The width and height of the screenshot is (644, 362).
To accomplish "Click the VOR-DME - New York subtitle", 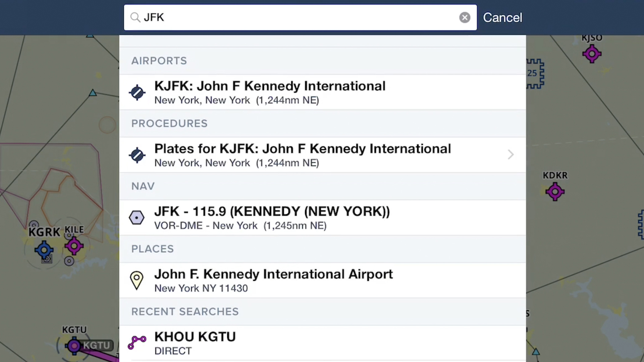I will (x=240, y=226).
